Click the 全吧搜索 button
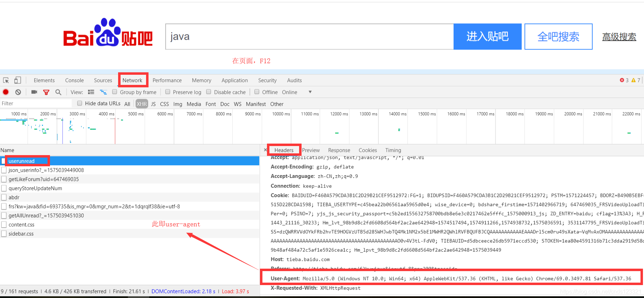This screenshot has width=644, height=298. (558, 37)
